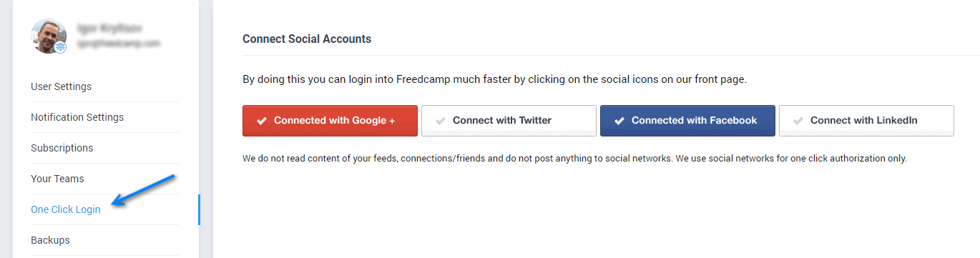Screen dimensions: 980x258
Task: Click the Connect Social Accounts heading
Action: pyautogui.click(x=307, y=39)
